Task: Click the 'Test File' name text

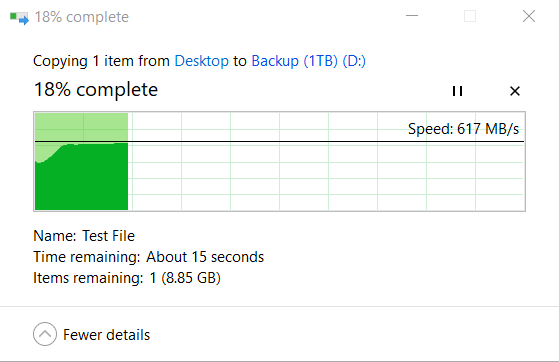Action: 108,236
